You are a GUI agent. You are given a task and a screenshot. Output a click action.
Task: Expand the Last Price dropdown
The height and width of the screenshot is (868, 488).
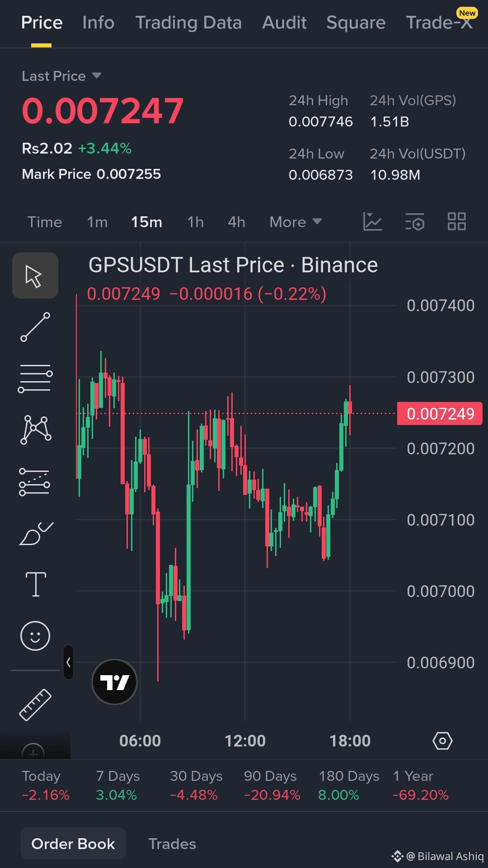61,76
